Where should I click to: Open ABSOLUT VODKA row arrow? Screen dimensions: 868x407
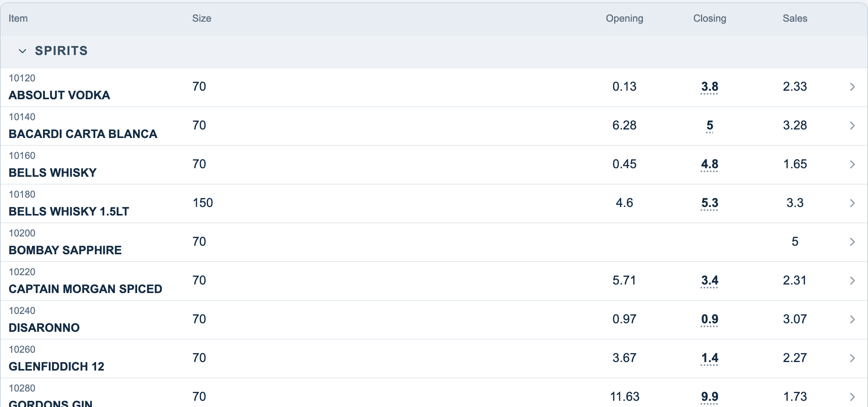pos(852,87)
